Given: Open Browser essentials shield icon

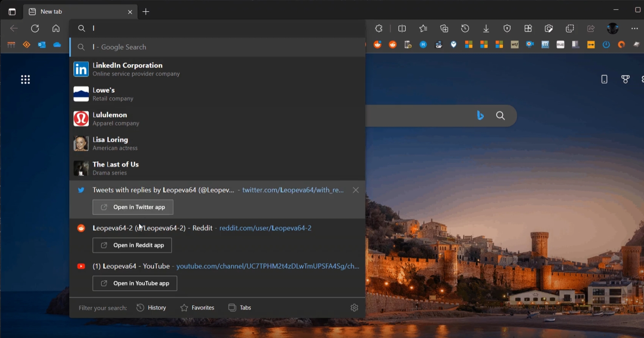Looking at the screenshot, I should click(x=507, y=28).
